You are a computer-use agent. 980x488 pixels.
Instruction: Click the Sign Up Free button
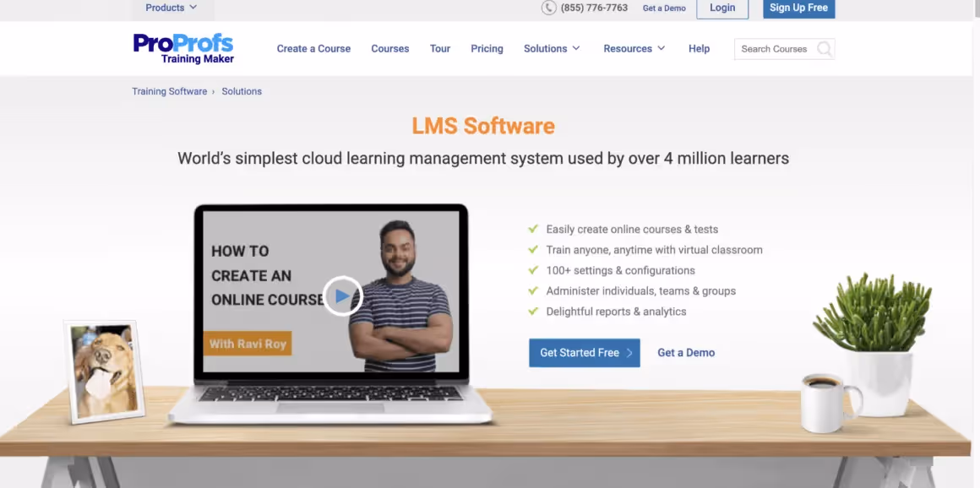pos(798,8)
